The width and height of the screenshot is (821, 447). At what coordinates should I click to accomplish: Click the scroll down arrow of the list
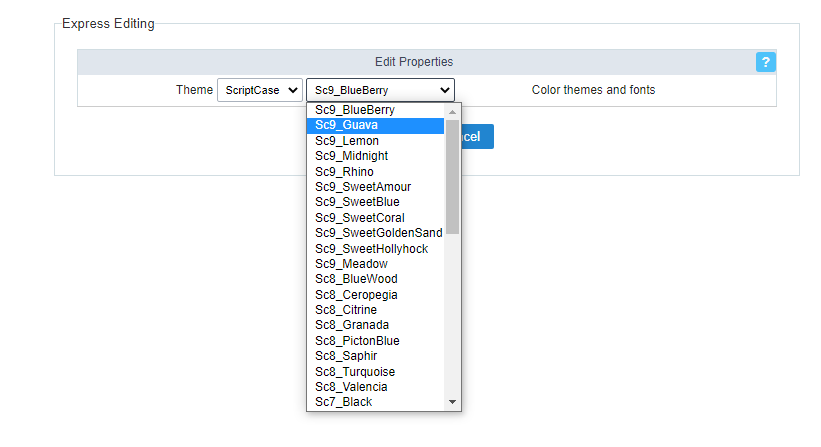(452, 402)
